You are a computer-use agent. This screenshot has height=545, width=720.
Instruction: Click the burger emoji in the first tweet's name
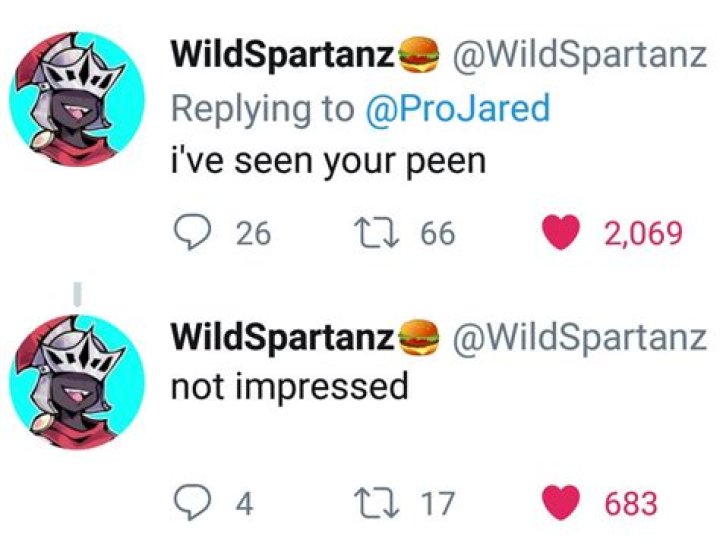tap(420, 56)
